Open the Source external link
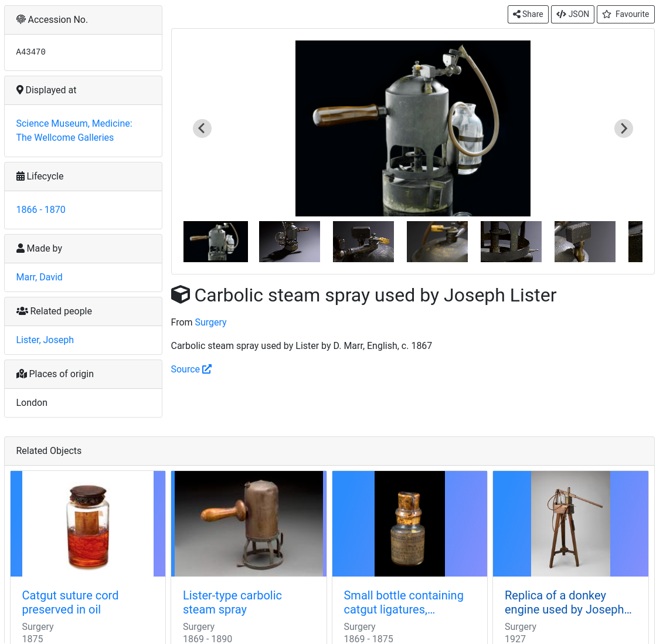Image resolution: width=663 pixels, height=644 pixels. pos(191,370)
